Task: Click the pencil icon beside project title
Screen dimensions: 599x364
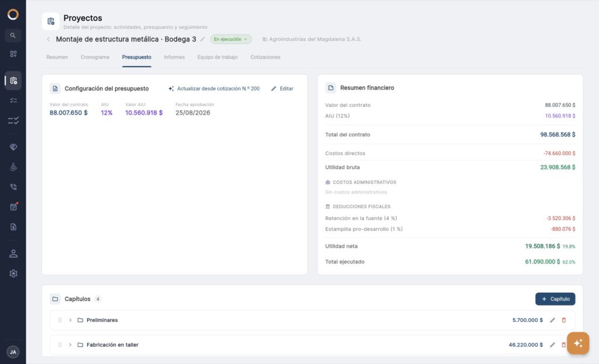Action: (202, 39)
